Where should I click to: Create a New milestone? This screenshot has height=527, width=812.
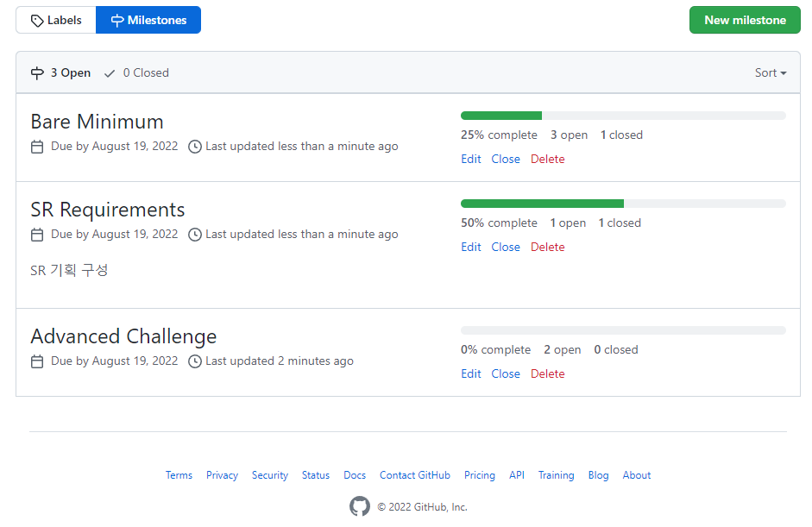[x=745, y=20]
